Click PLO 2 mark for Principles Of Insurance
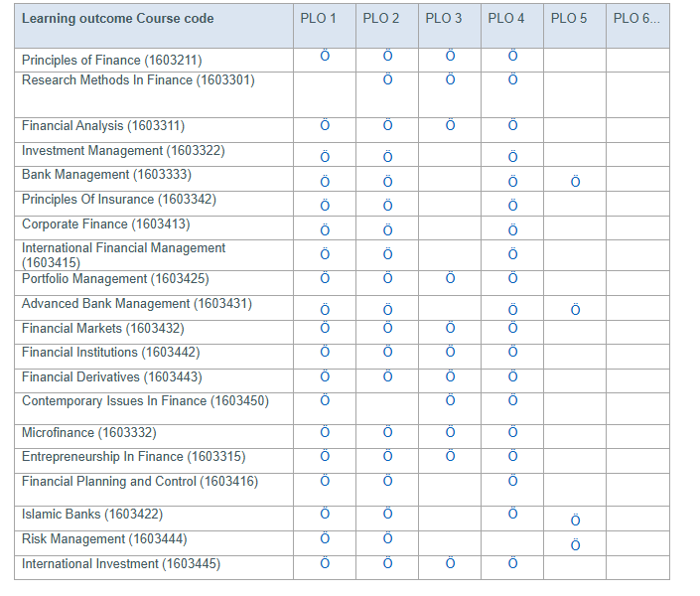 pos(388,206)
